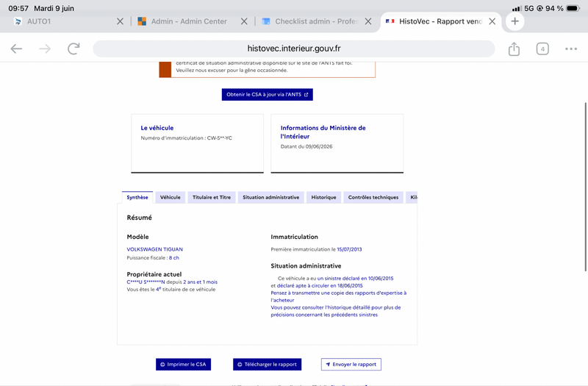The image size is (588, 386).
Task: Click the 09:57 clock in status bar
Action: [18, 8]
